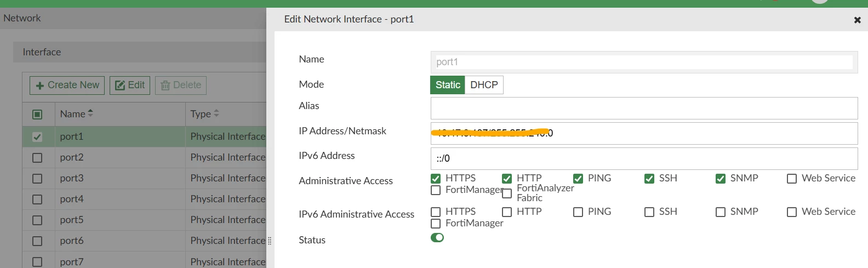The image size is (868, 268).
Task: Click the Edit button in interface toolbar
Action: click(130, 85)
